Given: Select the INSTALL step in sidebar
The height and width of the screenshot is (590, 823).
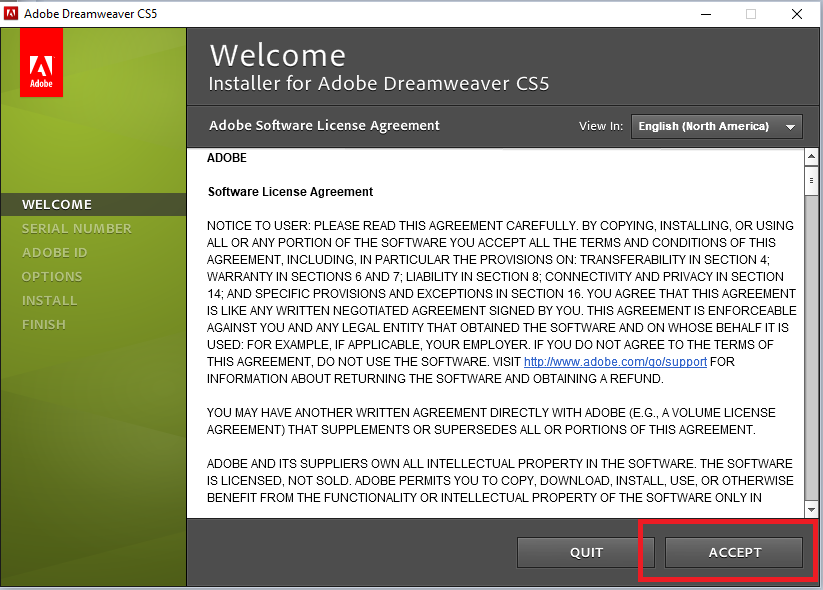Looking at the screenshot, I should point(50,300).
